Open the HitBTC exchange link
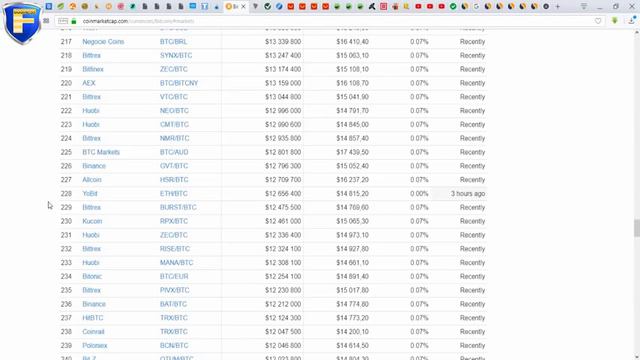 tap(93, 318)
